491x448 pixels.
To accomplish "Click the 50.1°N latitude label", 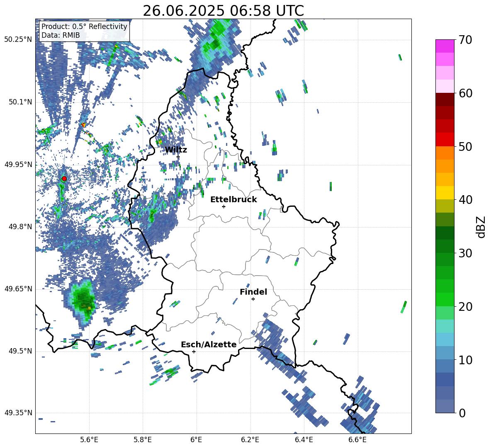I will pyautogui.click(x=20, y=102).
